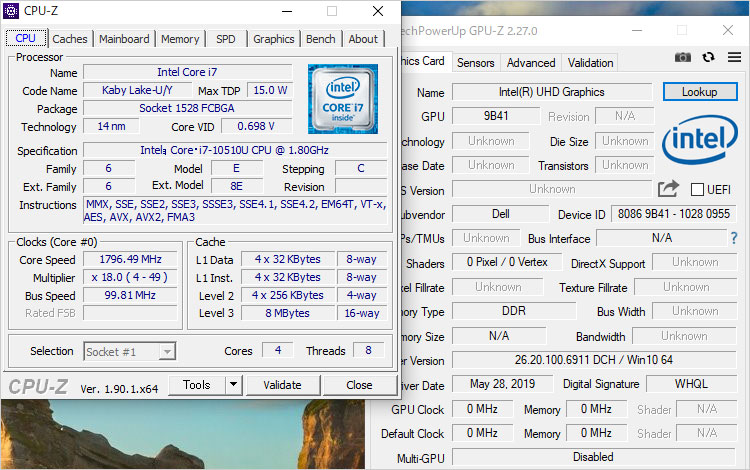750x470 pixels.
Task: Open the About tab in CPU-Z
Action: pyautogui.click(x=363, y=39)
